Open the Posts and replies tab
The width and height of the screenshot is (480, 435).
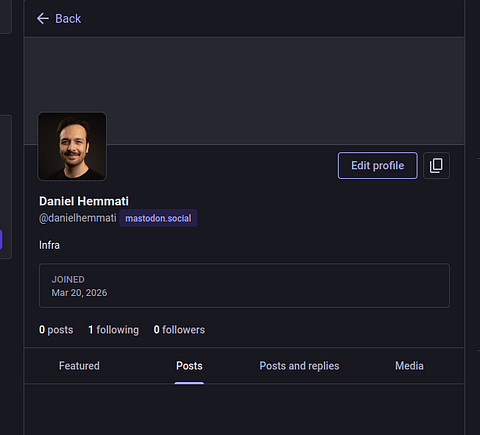coord(299,366)
